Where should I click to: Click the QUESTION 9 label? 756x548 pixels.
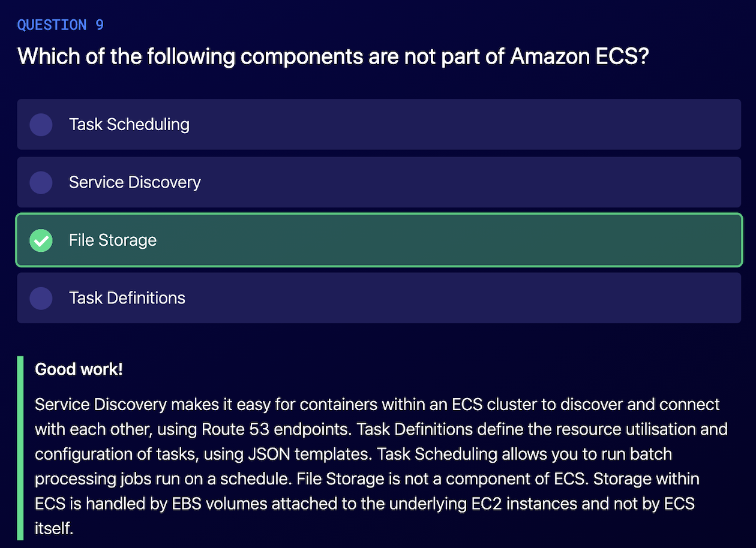coord(60,25)
